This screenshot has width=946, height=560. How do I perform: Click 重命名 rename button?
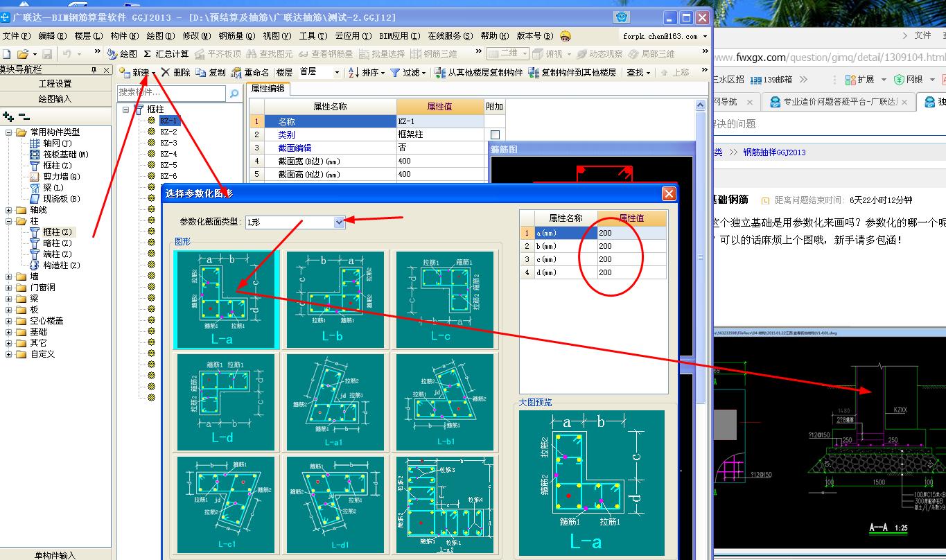(250, 72)
